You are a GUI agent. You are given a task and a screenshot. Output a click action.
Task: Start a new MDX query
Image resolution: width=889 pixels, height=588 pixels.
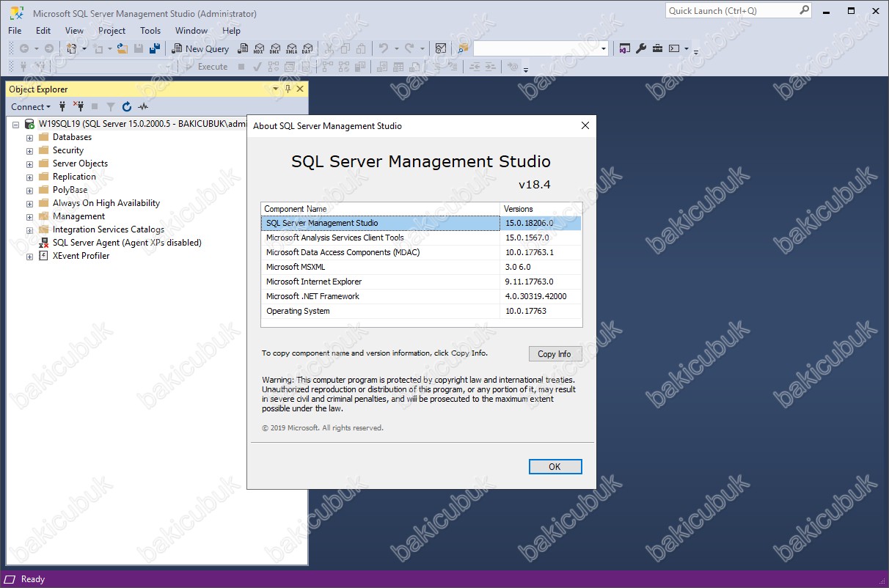click(x=258, y=48)
